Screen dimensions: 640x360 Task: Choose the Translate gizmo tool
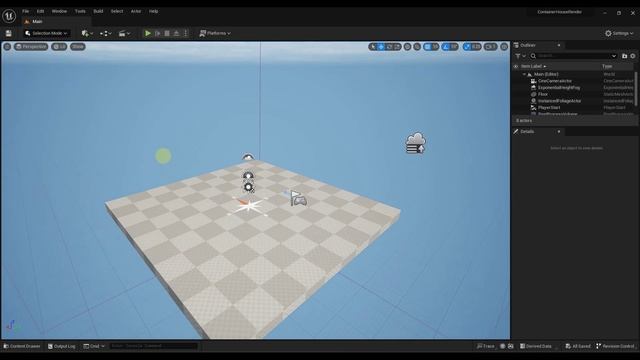tap(381, 47)
